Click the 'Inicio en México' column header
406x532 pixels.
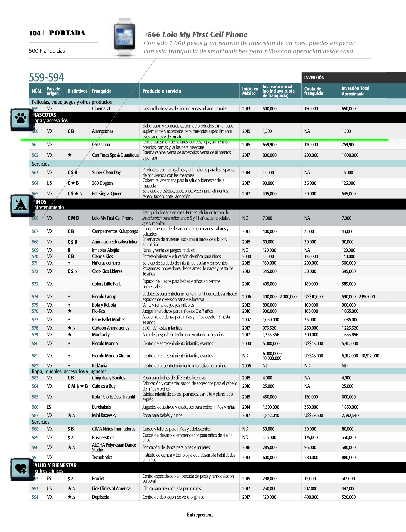click(250, 91)
